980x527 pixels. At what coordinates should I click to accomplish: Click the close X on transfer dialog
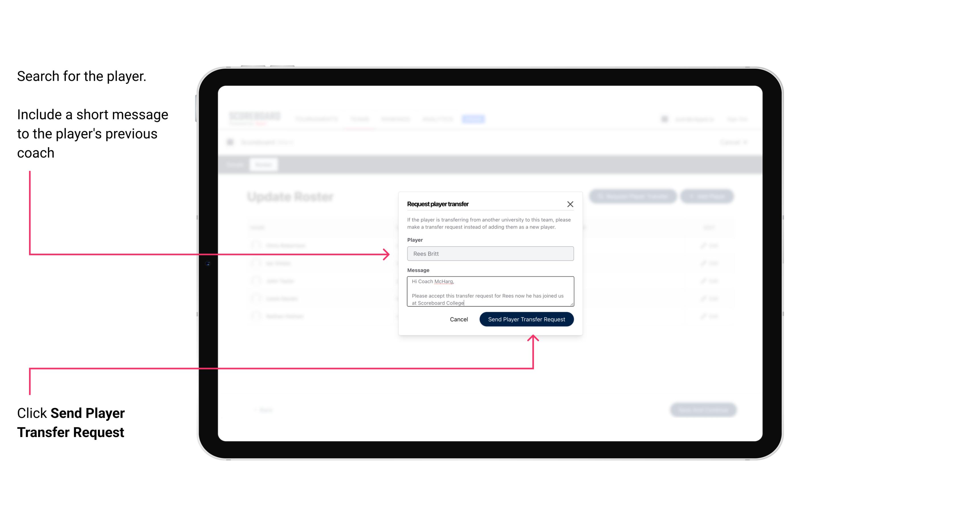coord(570,204)
